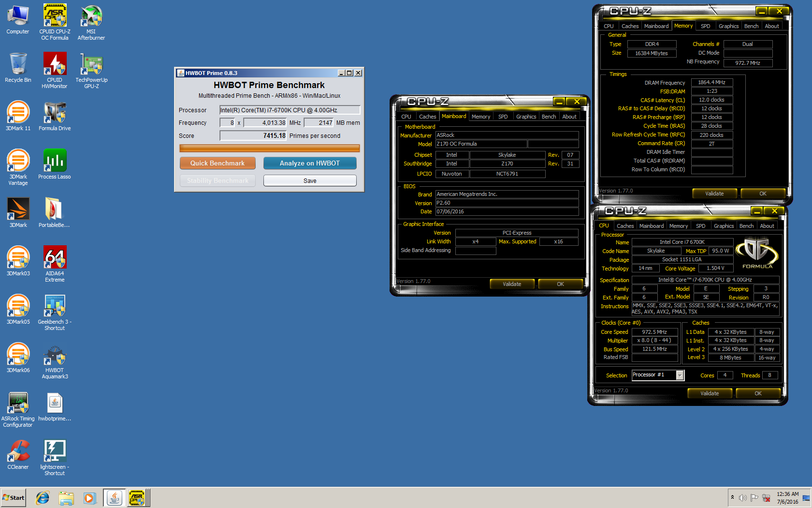Launch TechPowerUp GPU-Z shortcut
Image resolution: width=812 pixels, height=508 pixels.
[x=91, y=70]
